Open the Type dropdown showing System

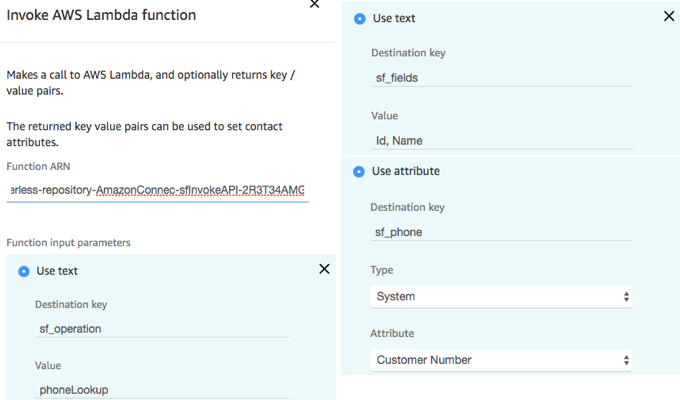click(501, 297)
